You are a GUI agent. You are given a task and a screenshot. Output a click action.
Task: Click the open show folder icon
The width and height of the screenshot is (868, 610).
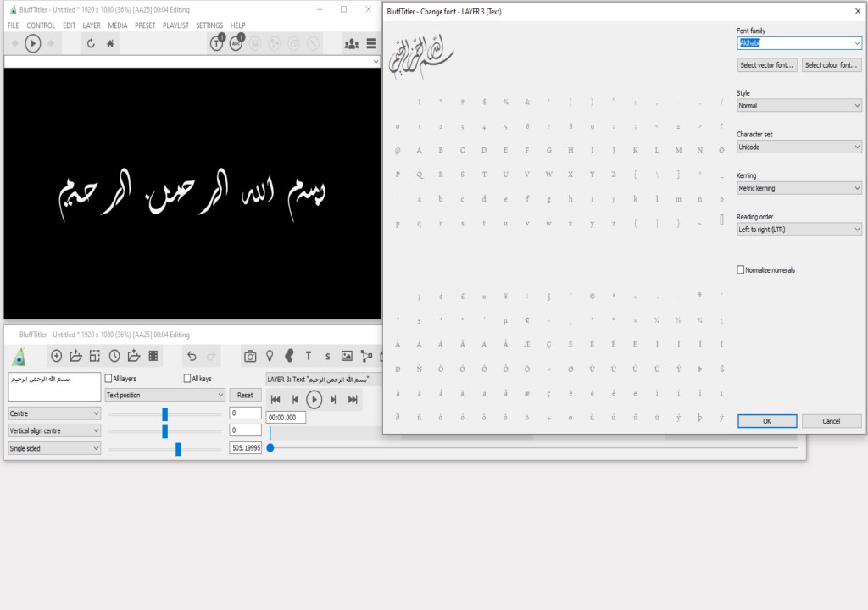point(75,356)
